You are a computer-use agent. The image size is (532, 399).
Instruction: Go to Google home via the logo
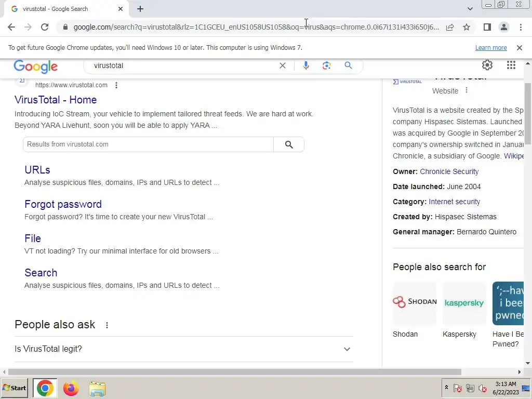[36, 66]
